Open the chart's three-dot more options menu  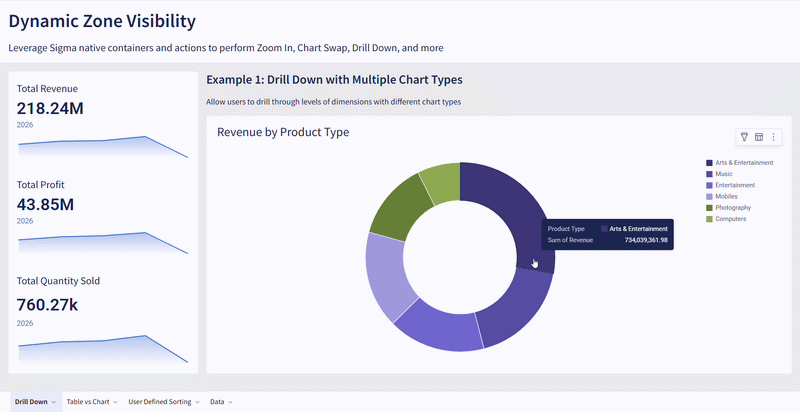point(772,137)
